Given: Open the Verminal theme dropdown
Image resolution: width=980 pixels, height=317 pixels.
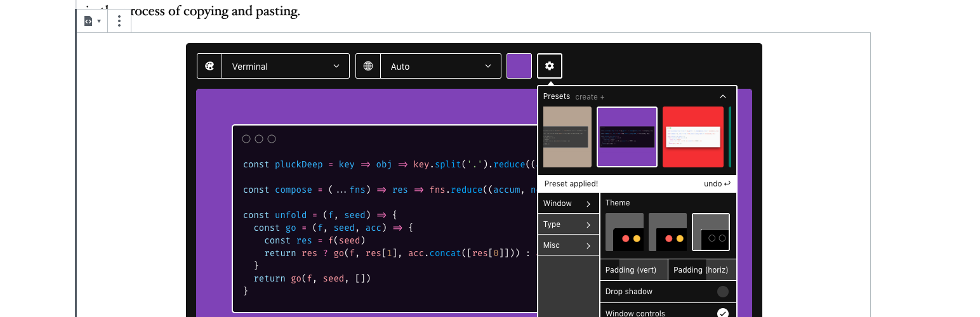Looking at the screenshot, I should [x=286, y=66].
